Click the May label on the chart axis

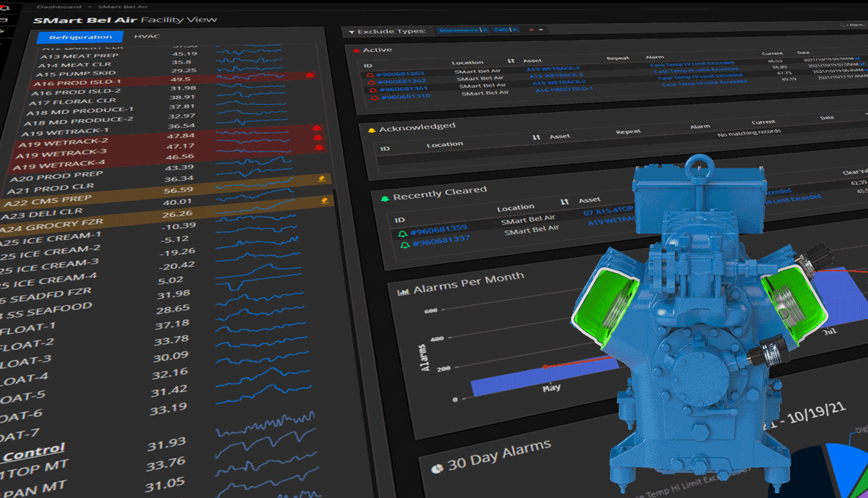pyautogui.click(x=551, y=388)
